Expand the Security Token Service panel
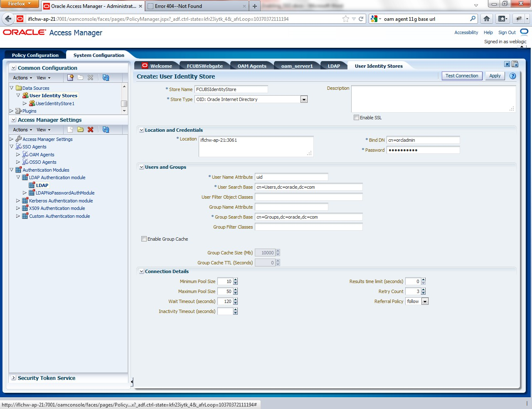This screenshot has height=409, width=532. click(14, 378)
